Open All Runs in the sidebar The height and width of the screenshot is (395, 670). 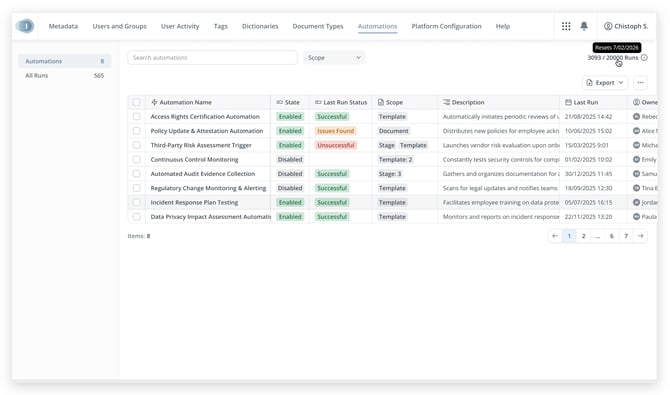(x=65, y=75)
